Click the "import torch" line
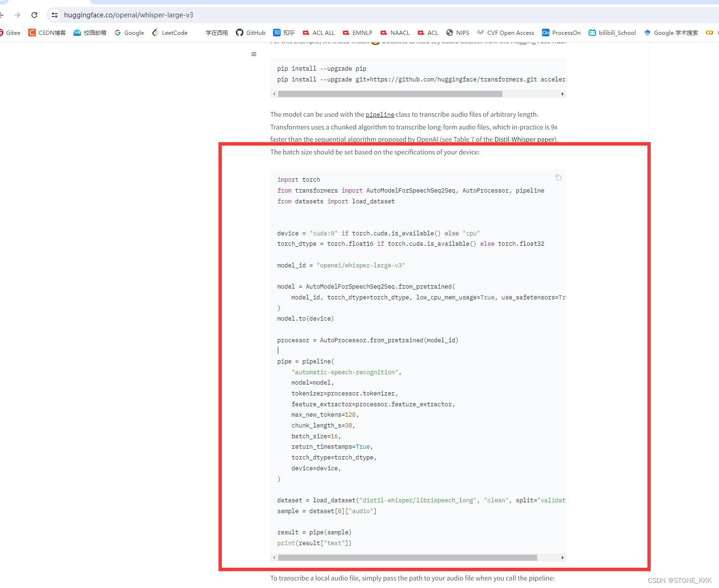Screen dimensions: 719x588 click(299, 180)
